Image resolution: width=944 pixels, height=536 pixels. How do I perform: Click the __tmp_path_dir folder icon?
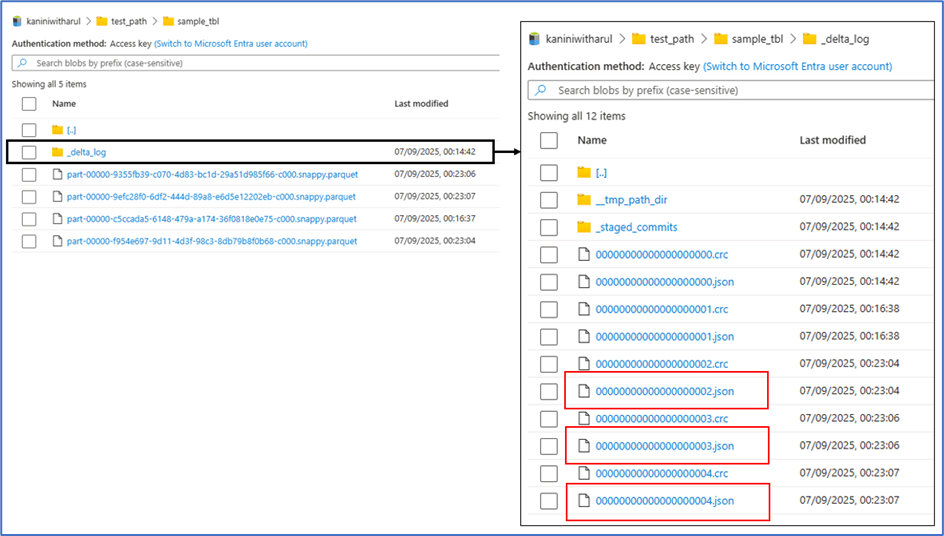click(584, 200)
